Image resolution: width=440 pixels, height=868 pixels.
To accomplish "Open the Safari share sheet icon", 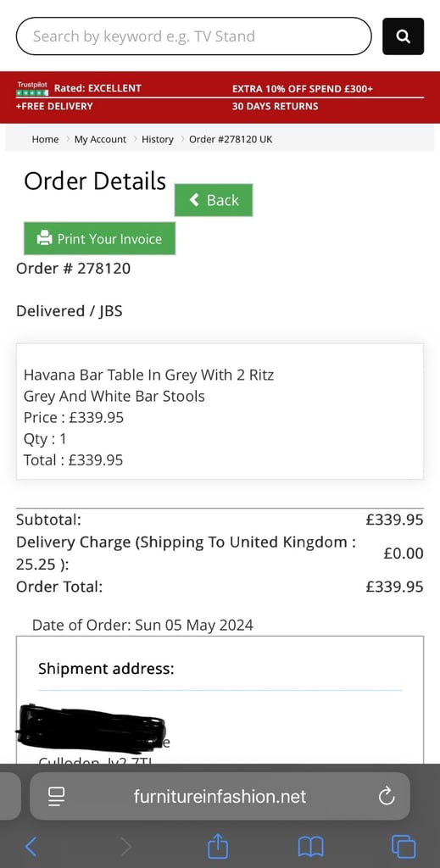I will 218,845.
